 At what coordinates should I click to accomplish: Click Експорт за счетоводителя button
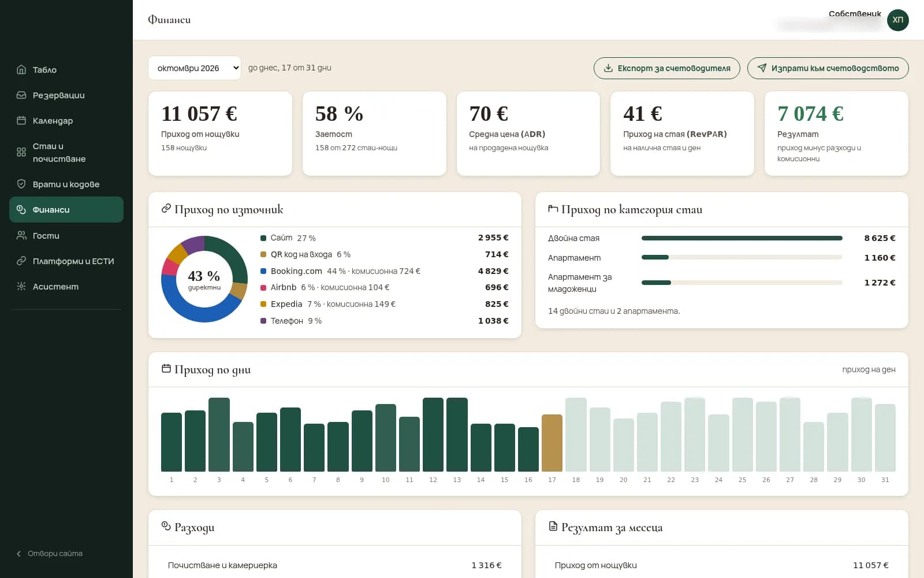click(x=667, y=68)
